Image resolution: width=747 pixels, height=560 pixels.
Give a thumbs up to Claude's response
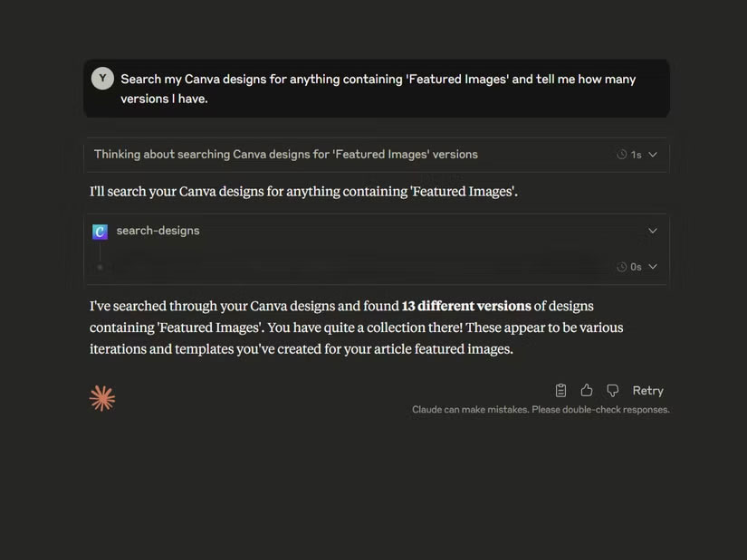point(586,389)
